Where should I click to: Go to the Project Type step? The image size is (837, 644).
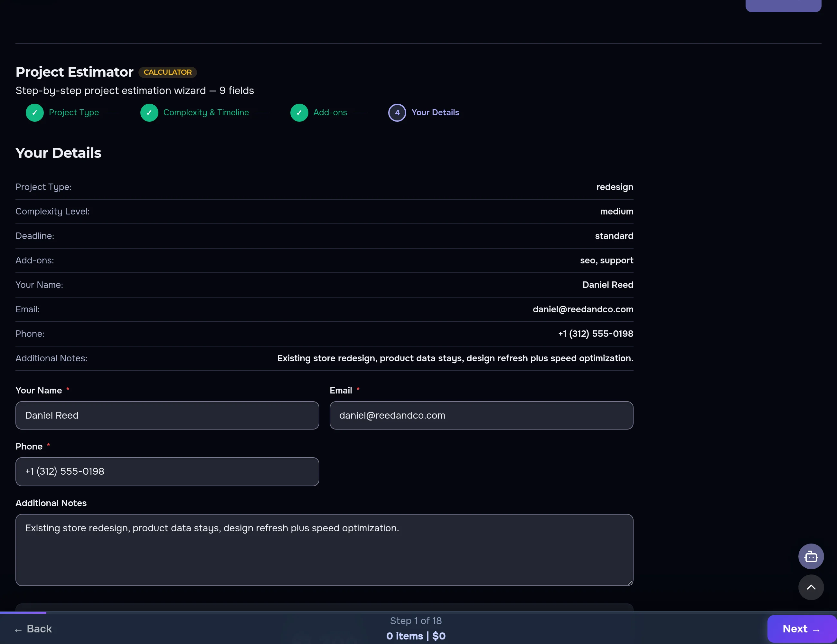click(x=74, y=112)
